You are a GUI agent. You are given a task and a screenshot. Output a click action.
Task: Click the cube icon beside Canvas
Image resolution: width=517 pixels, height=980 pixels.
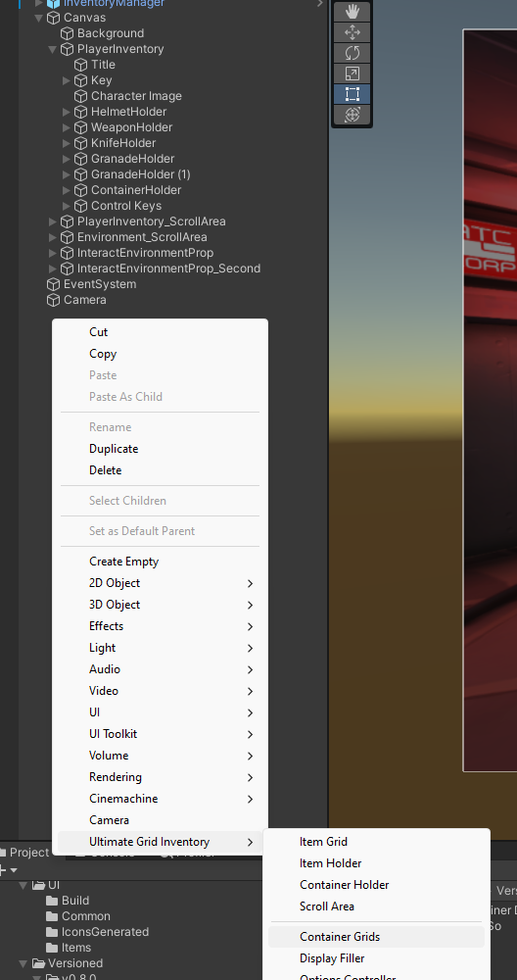point(54,18)
